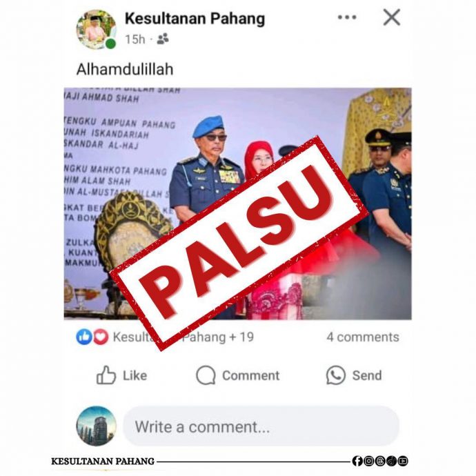Click the Kesultanan Pahang profile avatar
This screenshot has height=476, width=476.
click(96, 30)
